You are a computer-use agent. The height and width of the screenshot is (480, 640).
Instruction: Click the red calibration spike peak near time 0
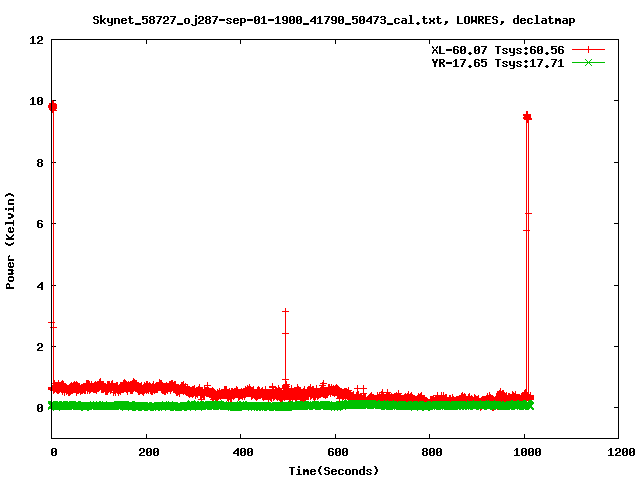click(x=52, y=107)
